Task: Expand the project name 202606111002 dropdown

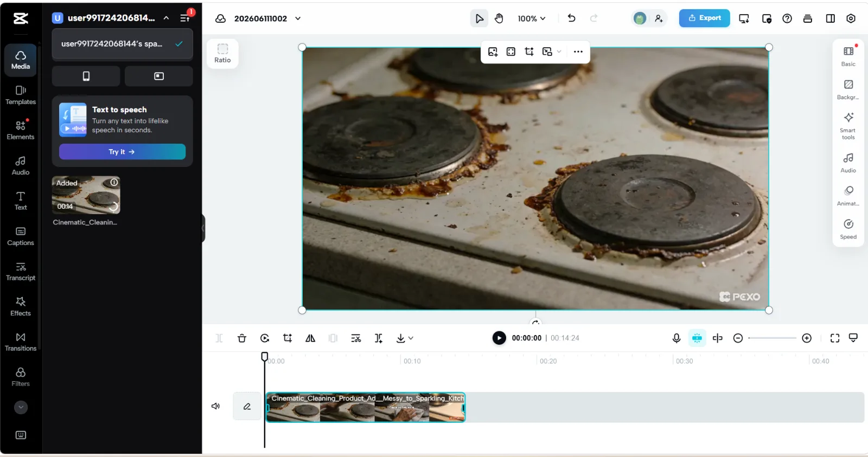Action: click(298, 18)
